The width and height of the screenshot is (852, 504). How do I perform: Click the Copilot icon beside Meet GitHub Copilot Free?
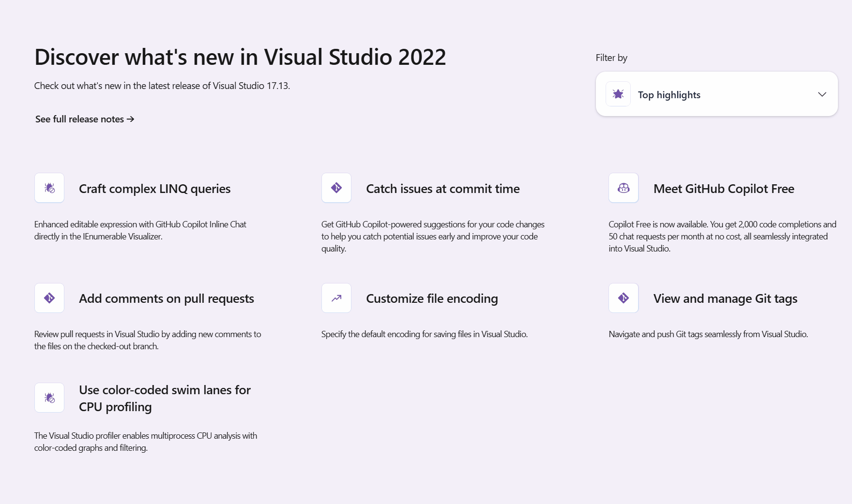point(624,188)
